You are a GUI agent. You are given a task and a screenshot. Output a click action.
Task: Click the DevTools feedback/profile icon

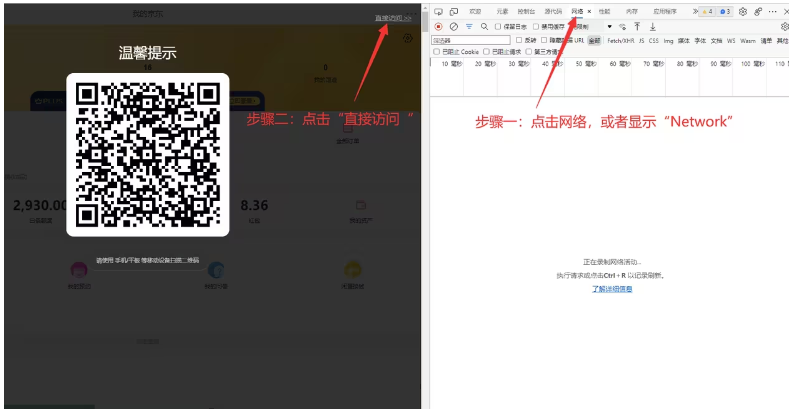point(758,12)
